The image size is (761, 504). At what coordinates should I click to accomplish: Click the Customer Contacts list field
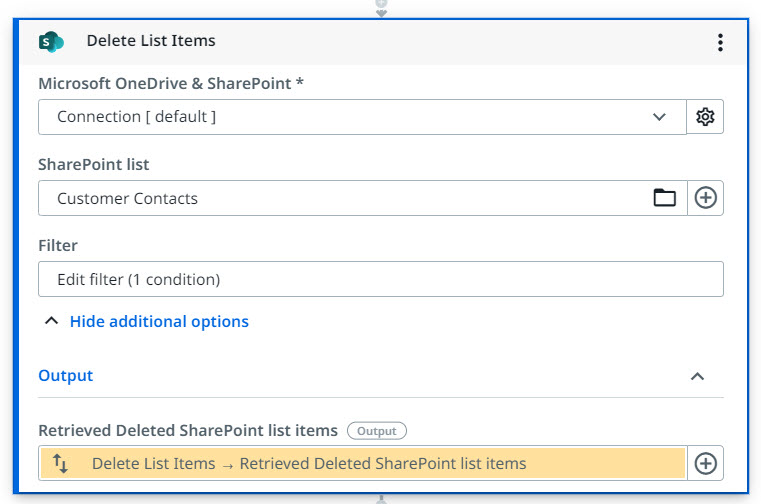[340, 198]
